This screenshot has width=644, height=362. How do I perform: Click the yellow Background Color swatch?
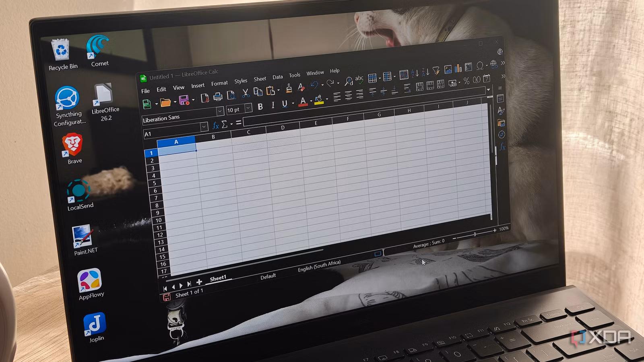coord(319,100)
